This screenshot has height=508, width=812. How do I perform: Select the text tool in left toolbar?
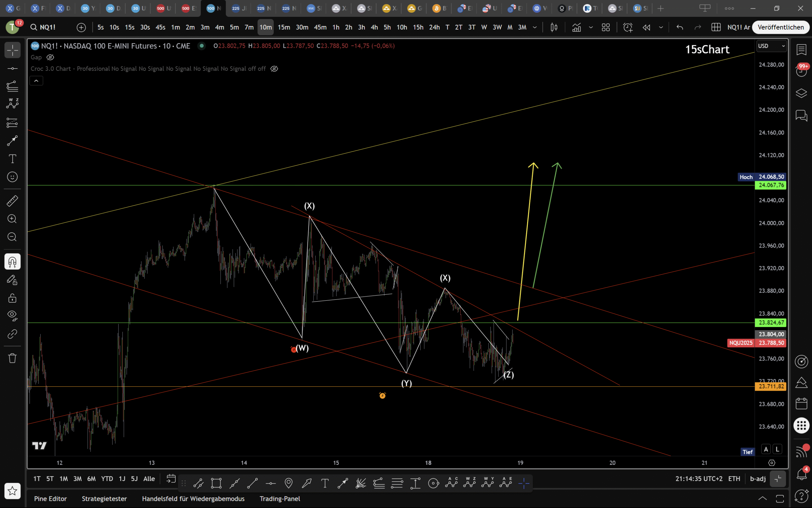(x=12, y=159)
